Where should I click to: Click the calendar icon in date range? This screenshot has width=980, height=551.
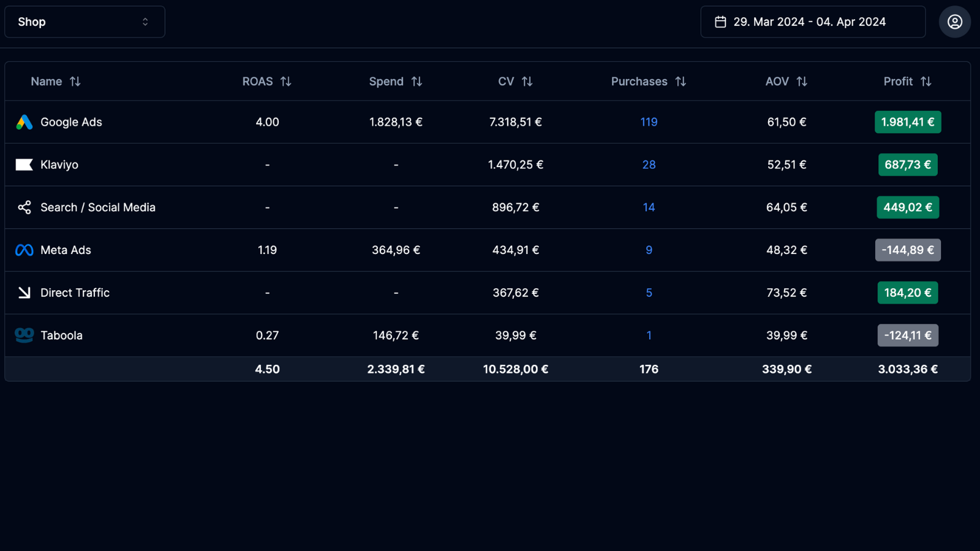tap(720, 22)
